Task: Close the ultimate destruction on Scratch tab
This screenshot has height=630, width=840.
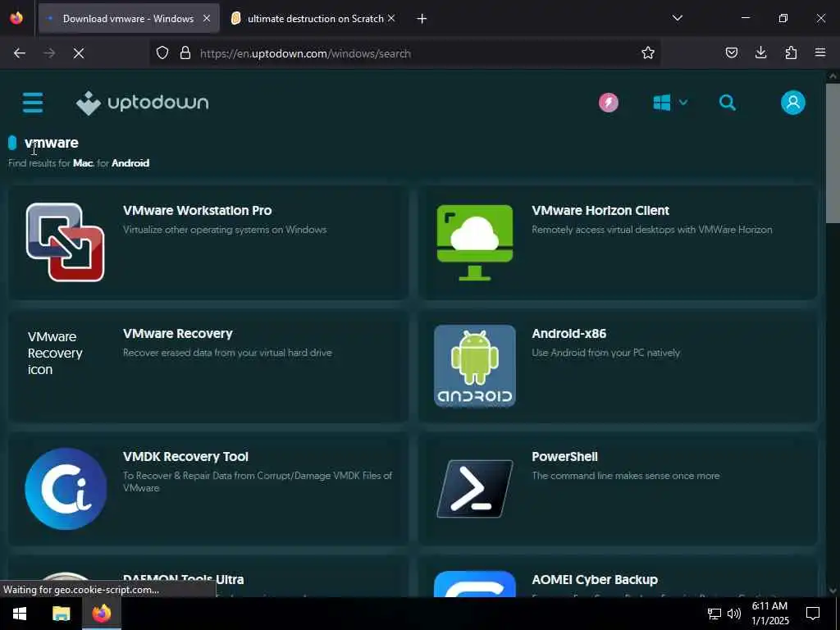Action: pos(391,18)
